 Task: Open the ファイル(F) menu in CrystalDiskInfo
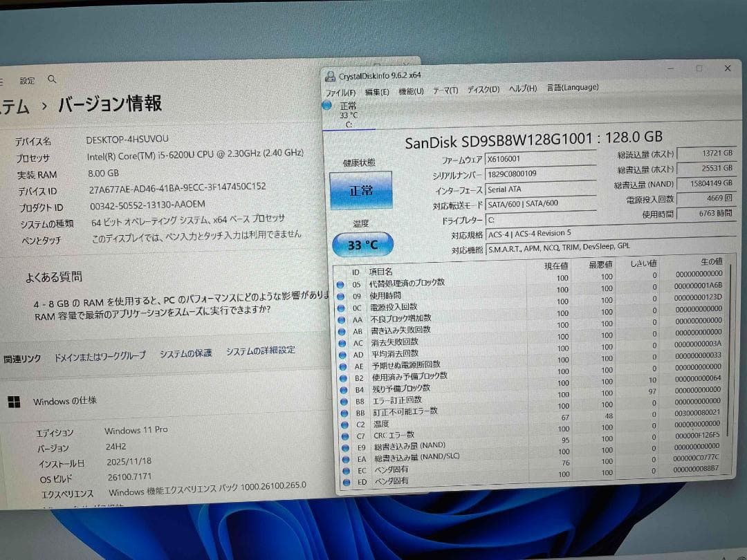[340, 93]
